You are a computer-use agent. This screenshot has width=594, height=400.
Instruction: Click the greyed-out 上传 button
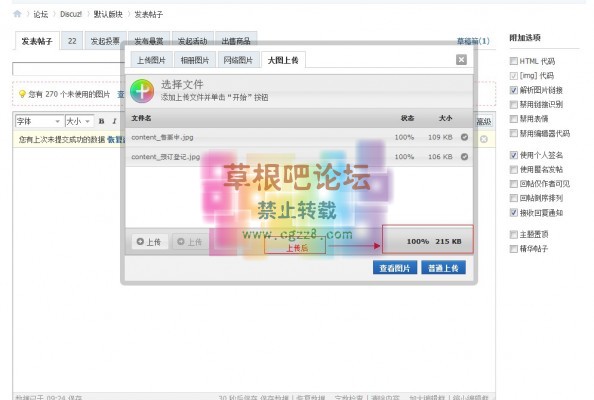point(190,242)
